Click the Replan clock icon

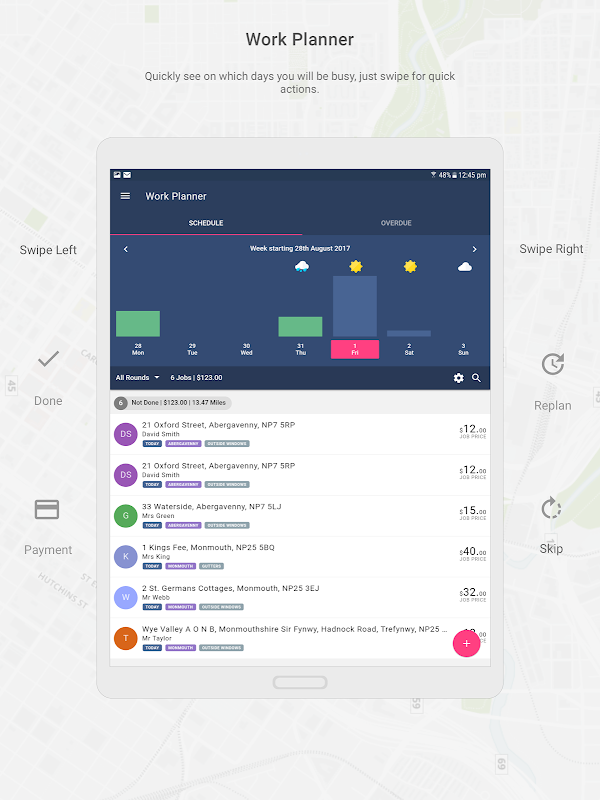pyautogui.click(x=553, y=364)
